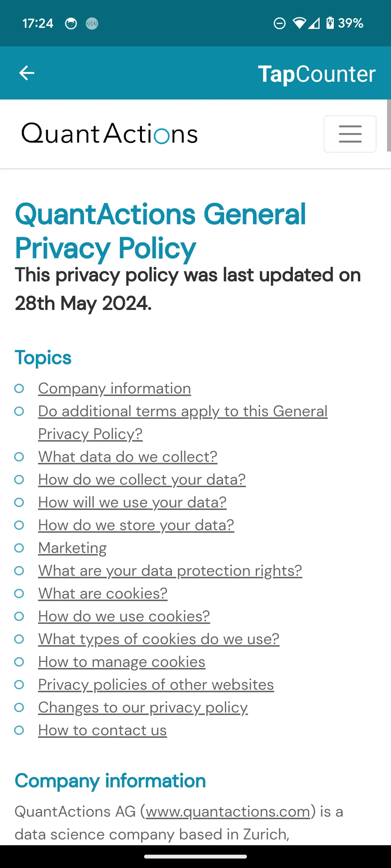Image resolution: width=391 pixels, height=868 pixels.
Task: Open the hamburger navigation menu
Action: pyautogui.click(x=350, y=134)
